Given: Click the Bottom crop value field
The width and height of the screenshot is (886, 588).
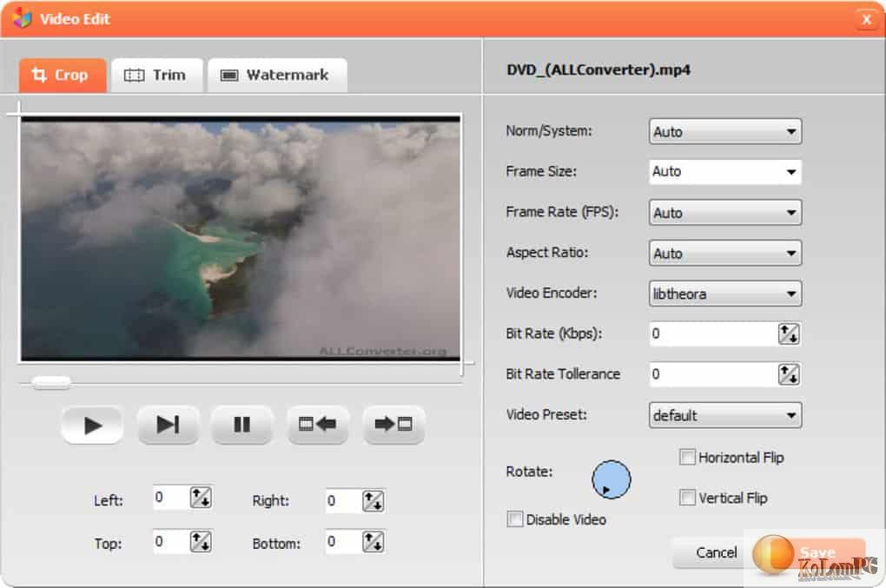Looking at the screenshot, I should coord(344,541).
